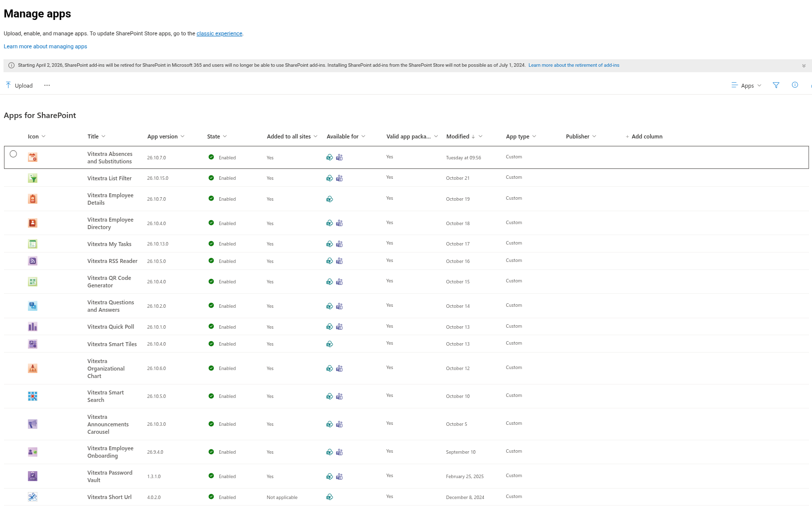Click the Vitextra Announcements Carousel icon

point(32,424)
